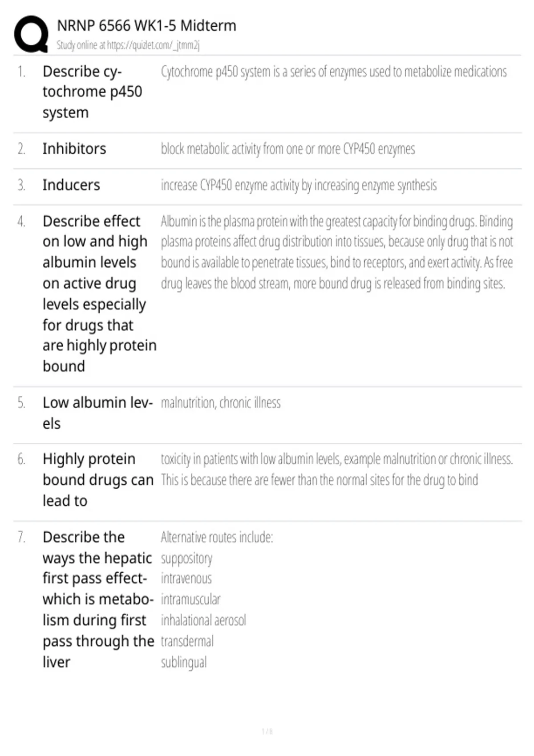Click the toxicity in patients definition
The width and height of the screenshot is (534, 756).
pyautogui.click(x=337, y=469)
